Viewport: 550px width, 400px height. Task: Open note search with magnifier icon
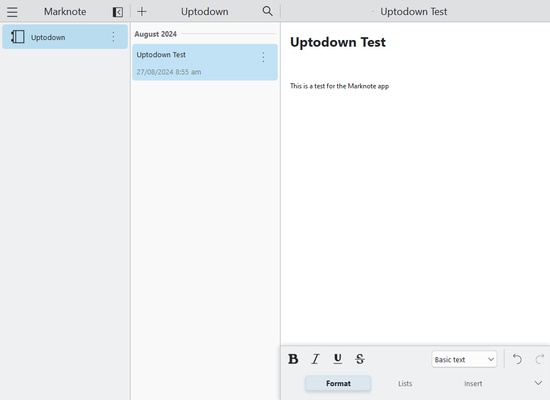point(267,11)
